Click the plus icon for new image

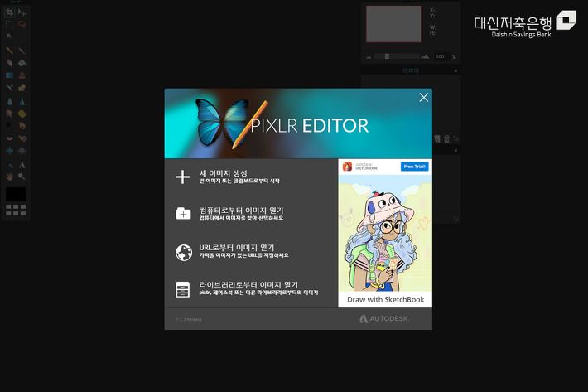pos(183,177)
